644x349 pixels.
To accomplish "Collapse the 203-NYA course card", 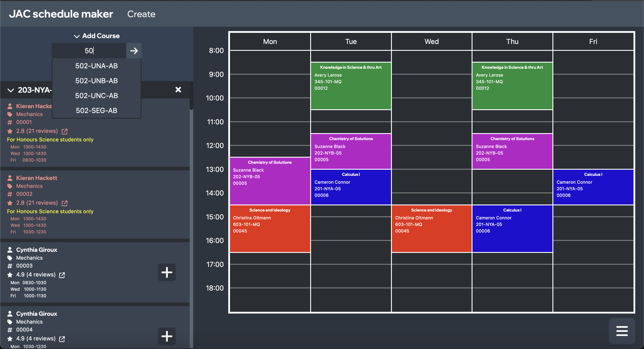I will (x=11, y=90).
